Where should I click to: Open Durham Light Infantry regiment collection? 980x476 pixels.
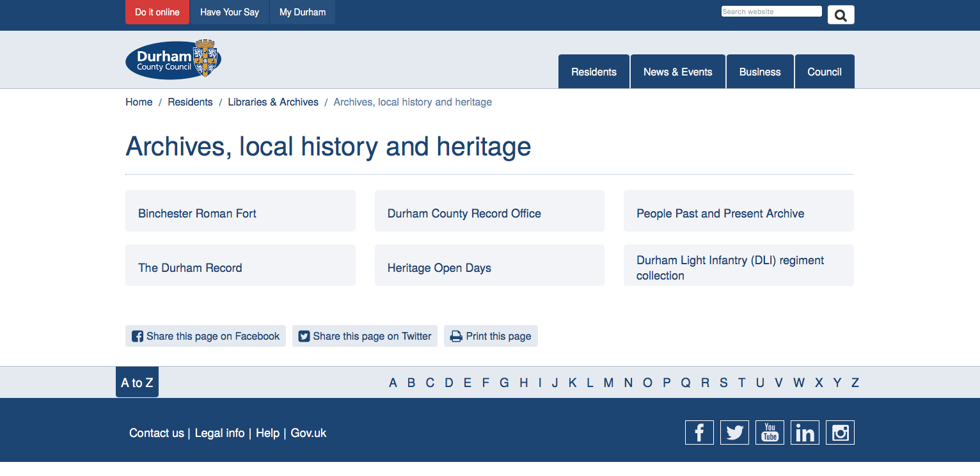coord(739,265)
